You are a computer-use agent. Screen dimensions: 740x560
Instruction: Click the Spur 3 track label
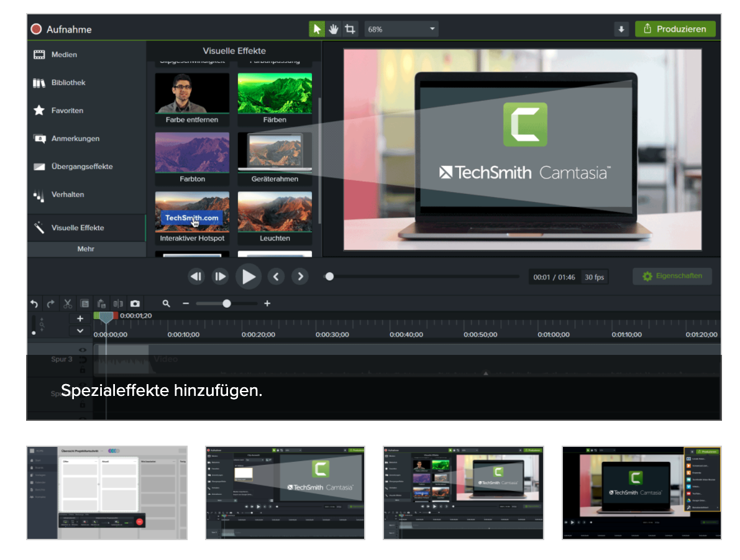(62, 359)
